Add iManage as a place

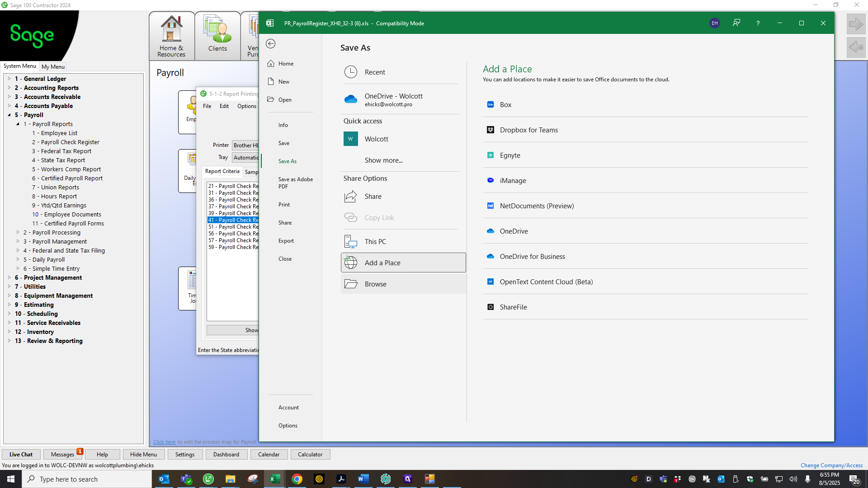point(645,180)
